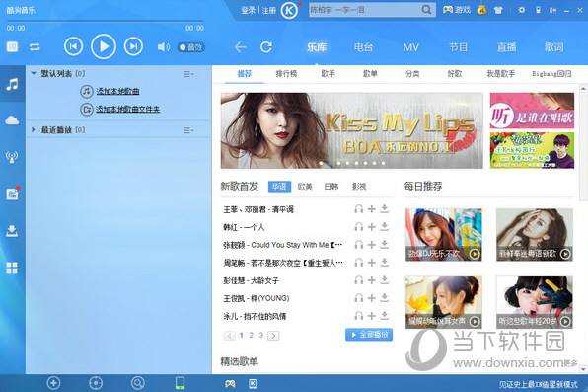This screenshot has height=392, width=588.
Task: Open the settings gear icon
Action: [x=521, y=10]
